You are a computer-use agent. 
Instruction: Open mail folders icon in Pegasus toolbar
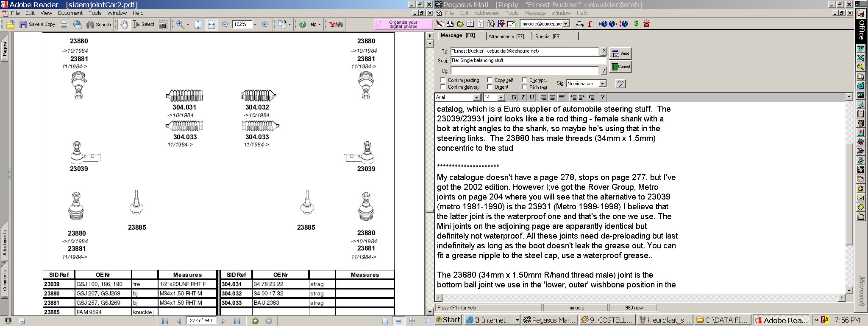(x=460, y=24)
